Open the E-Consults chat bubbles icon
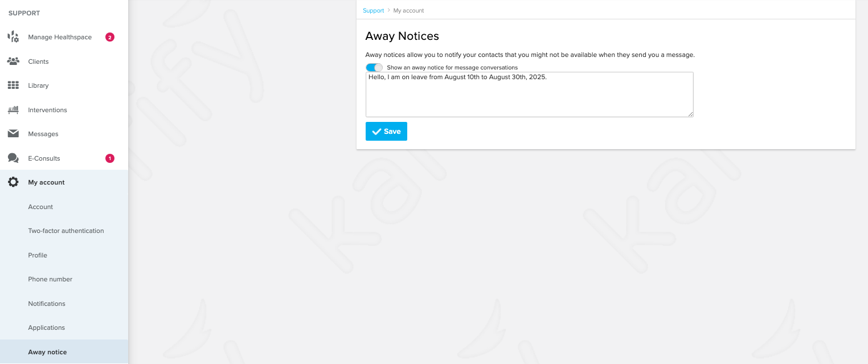This screenshot has width=868, height=364. click(13, 158)
